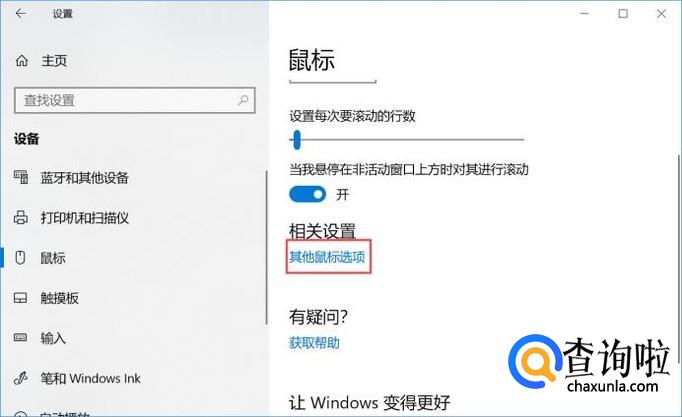Toggle inactive window scrolling switch
The width and height of the screenshot is (682, 417).
(x=308, y=194)
